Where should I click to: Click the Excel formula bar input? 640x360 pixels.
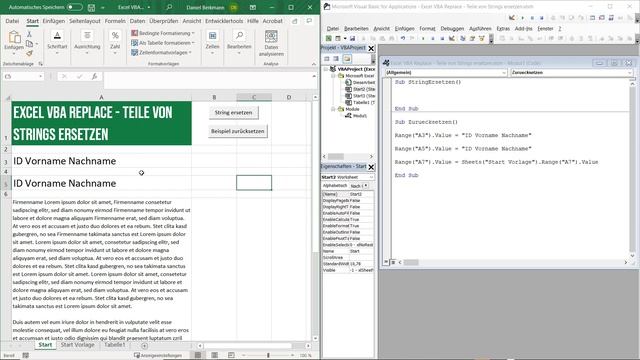[207, 80]
